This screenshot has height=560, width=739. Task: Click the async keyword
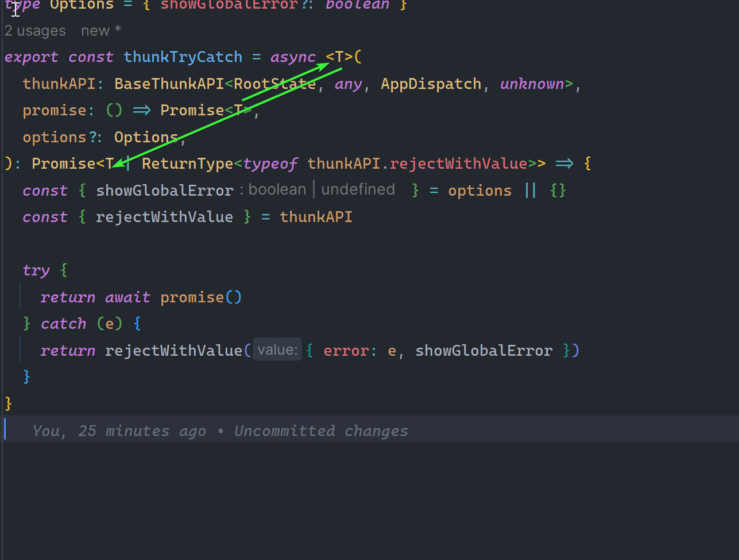(x=293, y=57)
